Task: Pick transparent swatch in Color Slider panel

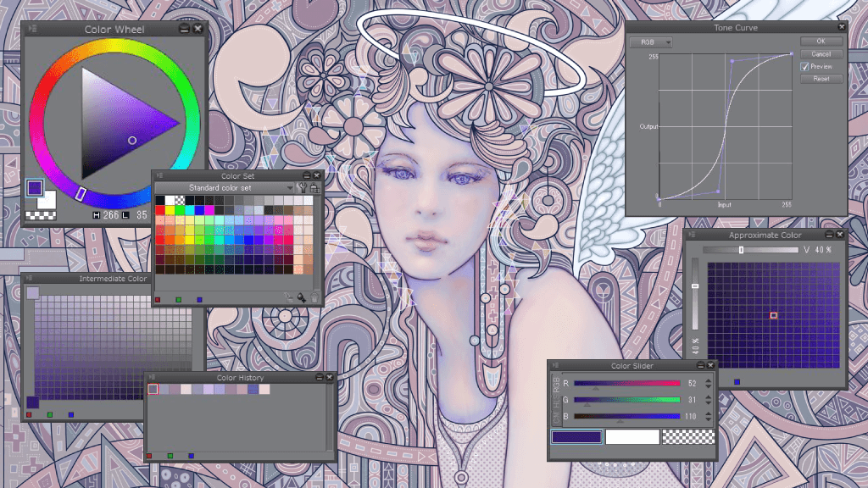Action: (687, 437)
